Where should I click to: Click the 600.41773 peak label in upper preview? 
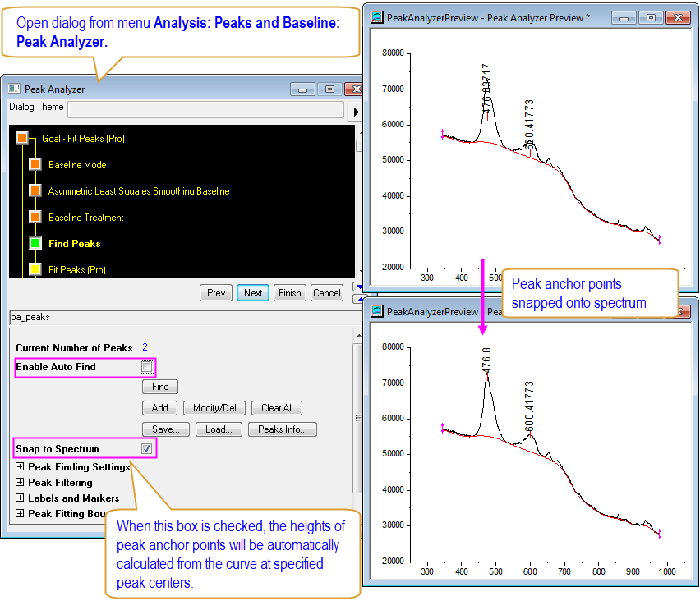tap(529, 125)
